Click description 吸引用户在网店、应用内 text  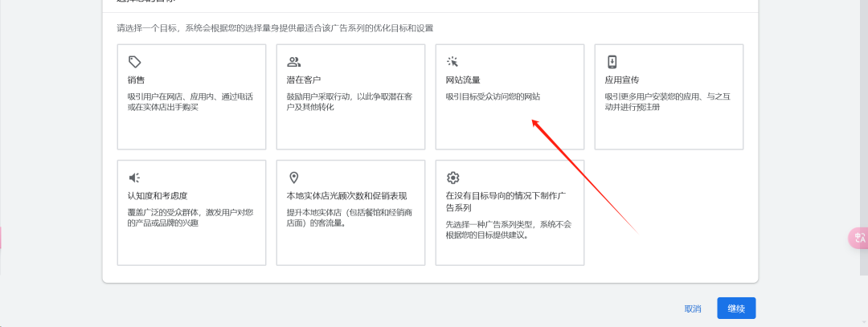[190, 102]
